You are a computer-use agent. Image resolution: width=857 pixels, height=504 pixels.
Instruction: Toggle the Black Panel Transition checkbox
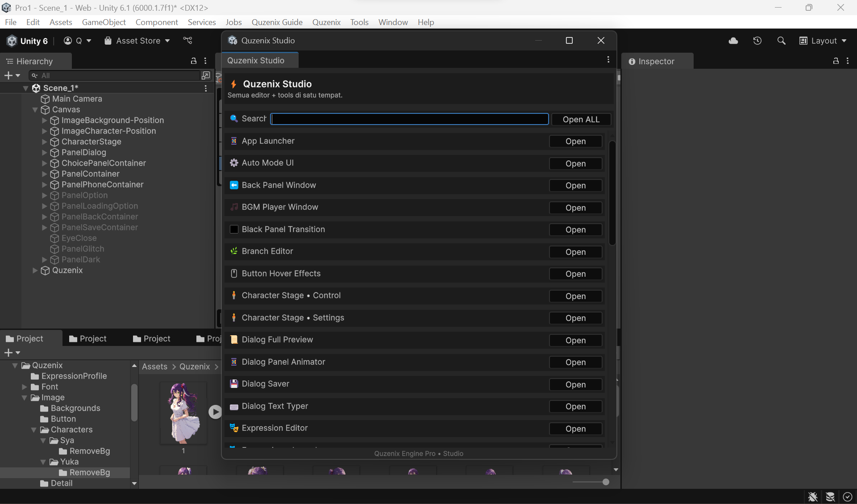click(x=234, y=229)
